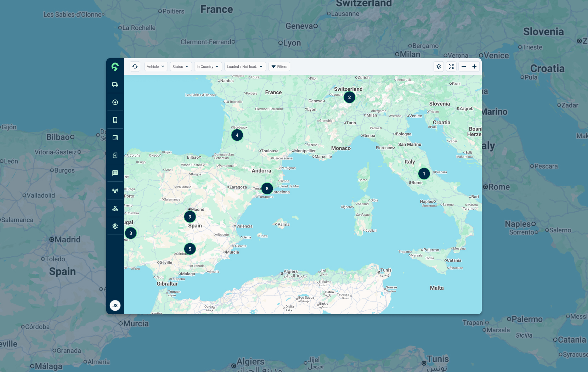Open the settings gear icon
Viewport: 588px width, 372px height.
point(115,226)
